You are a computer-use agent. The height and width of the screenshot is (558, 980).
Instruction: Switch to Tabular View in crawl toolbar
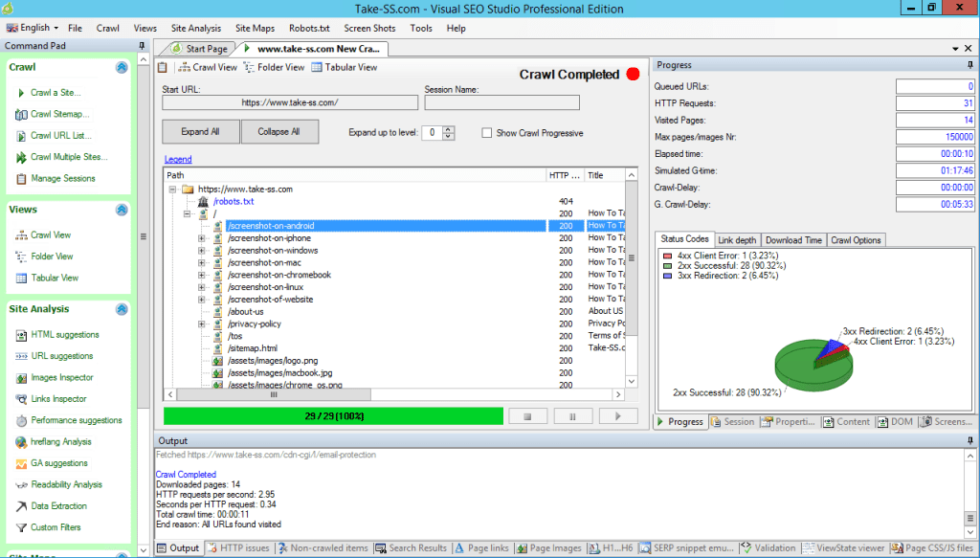pos(345,68)
